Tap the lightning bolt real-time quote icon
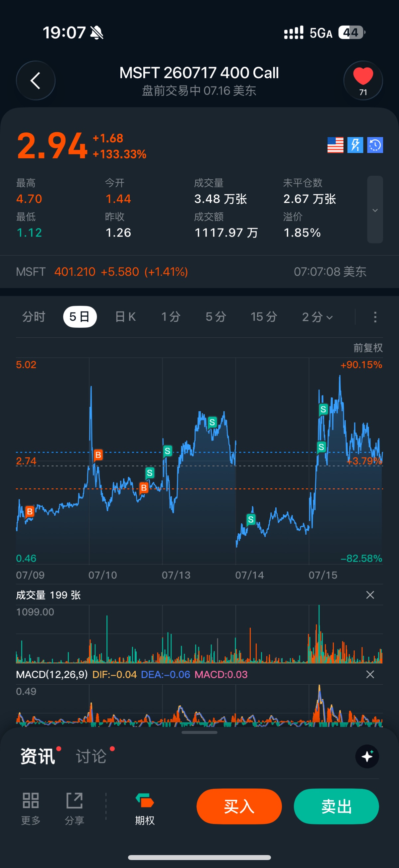The image size is (399, 868). click(x=355, y=145)
